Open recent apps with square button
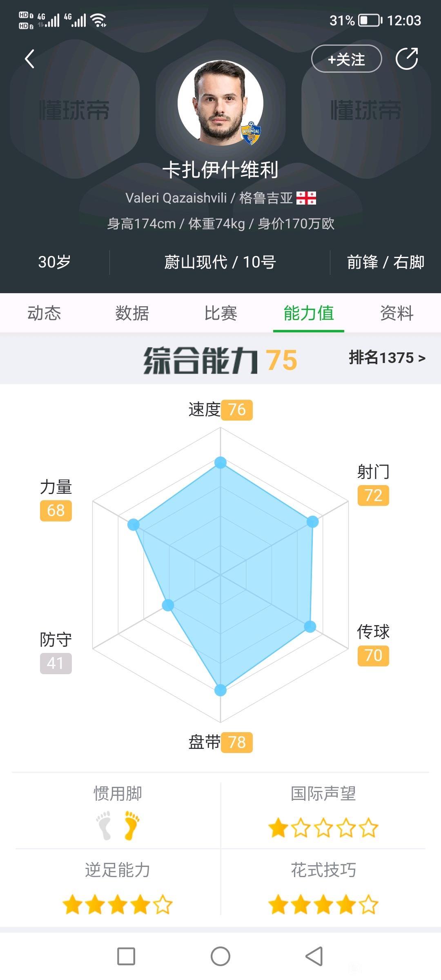 (126, 956)
